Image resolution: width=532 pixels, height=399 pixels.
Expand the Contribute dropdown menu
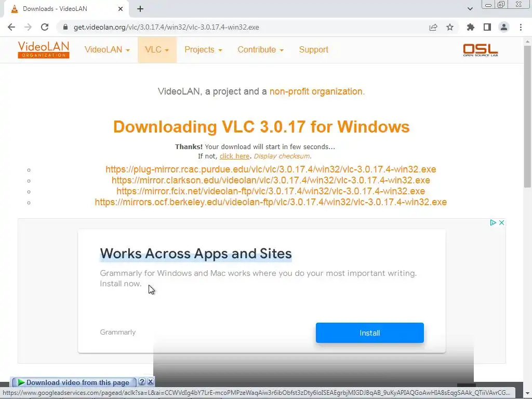pyautogui.click(x=261, y=49)
